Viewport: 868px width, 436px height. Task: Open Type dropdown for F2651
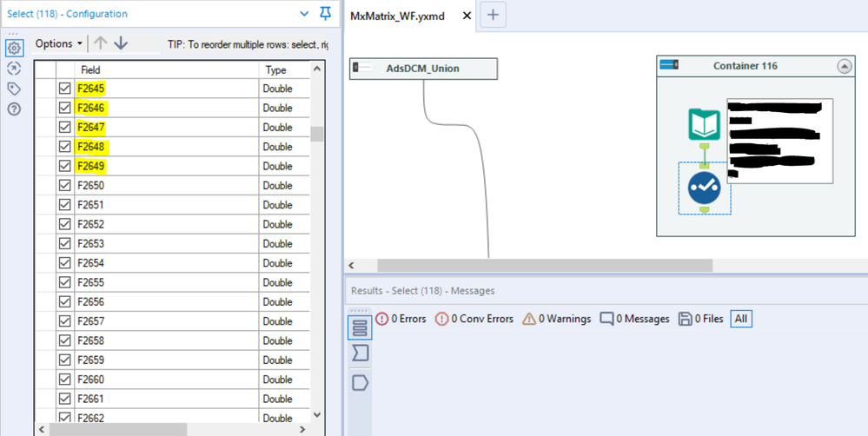(x=284, y=205)
